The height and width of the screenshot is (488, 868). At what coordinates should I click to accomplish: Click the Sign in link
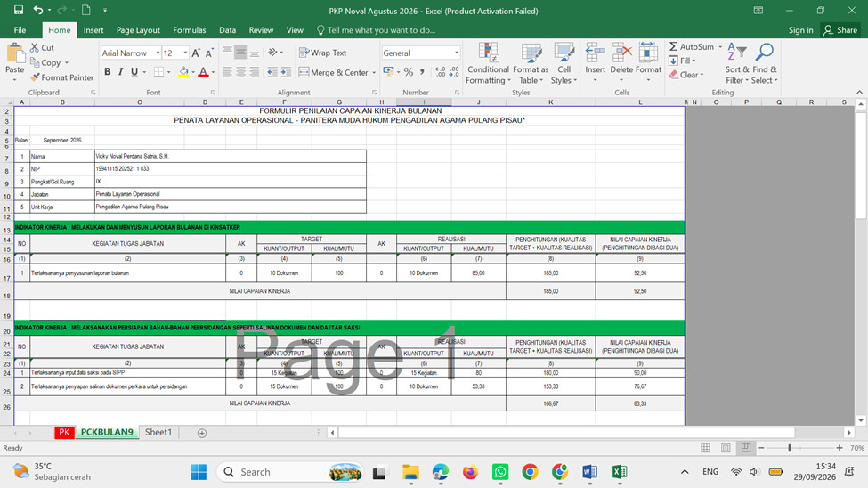[x=800, y=30]
